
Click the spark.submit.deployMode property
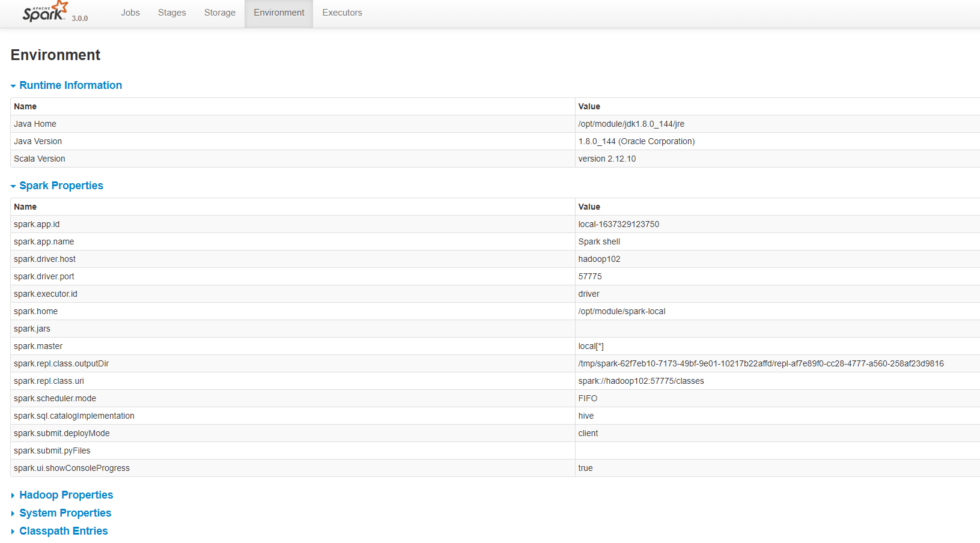(x=62, y=433)
